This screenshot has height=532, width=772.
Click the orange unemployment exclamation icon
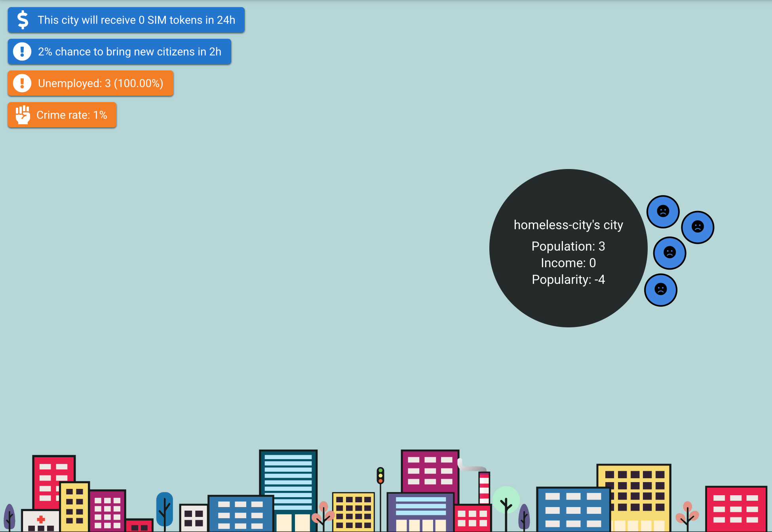pyautogui.click(x=22, y=83)
